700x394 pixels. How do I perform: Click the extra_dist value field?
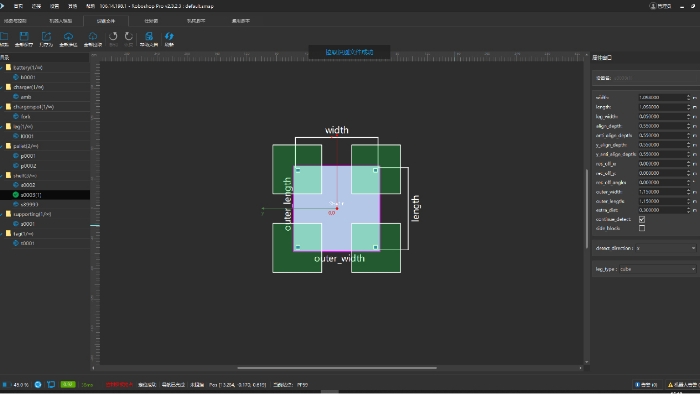pyautogui.click(x=662, y=210)
